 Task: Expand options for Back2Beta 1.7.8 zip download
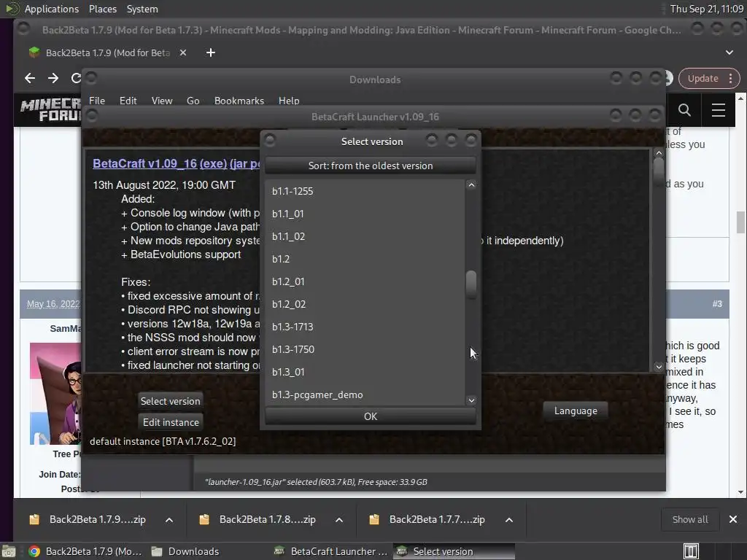339,519
